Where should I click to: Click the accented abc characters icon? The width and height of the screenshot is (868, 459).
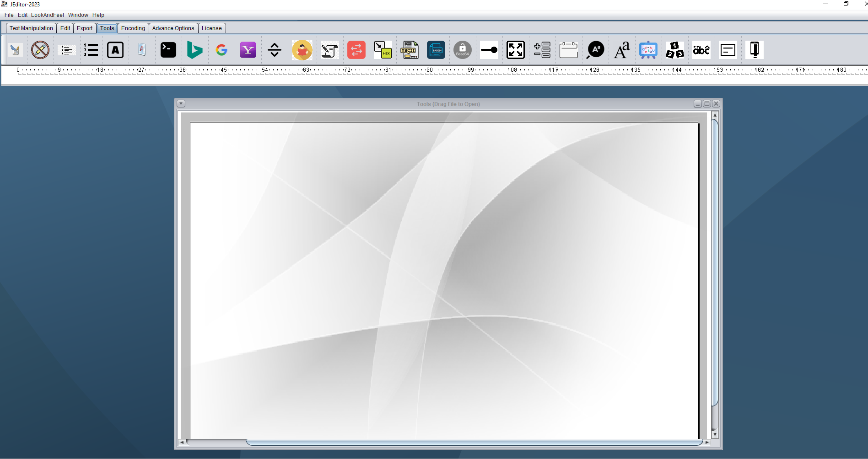(x=701, y=50)
